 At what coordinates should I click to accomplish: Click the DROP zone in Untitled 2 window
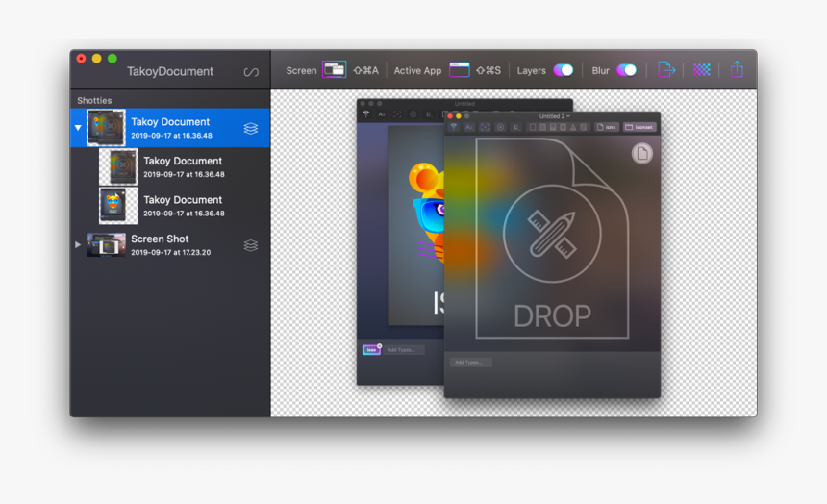[x=552, y=239]
